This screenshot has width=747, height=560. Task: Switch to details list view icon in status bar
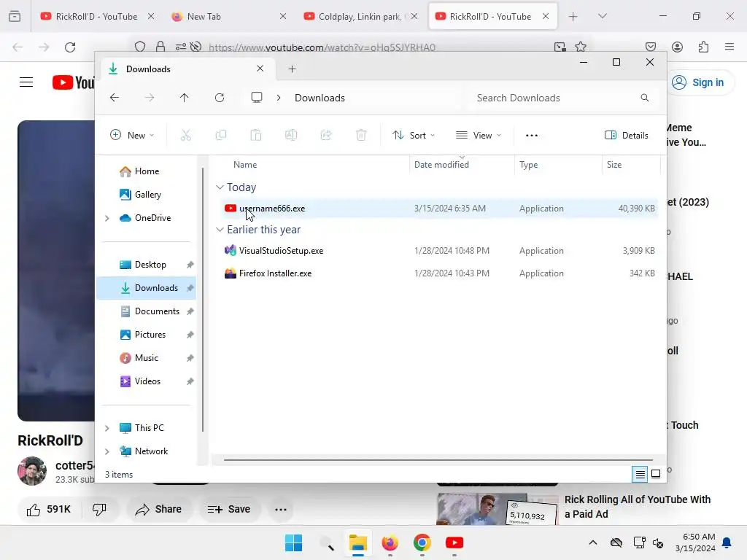(x=640, y=474)
